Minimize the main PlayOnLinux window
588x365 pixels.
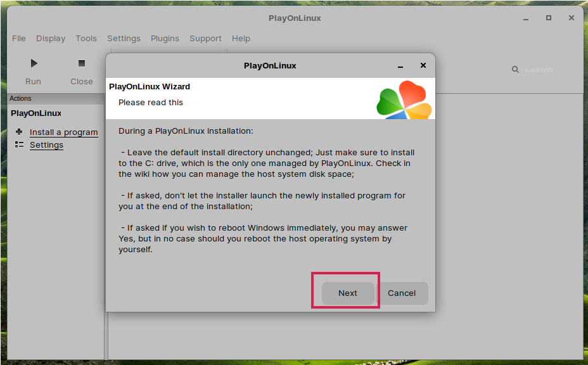[x=526, y=18]
